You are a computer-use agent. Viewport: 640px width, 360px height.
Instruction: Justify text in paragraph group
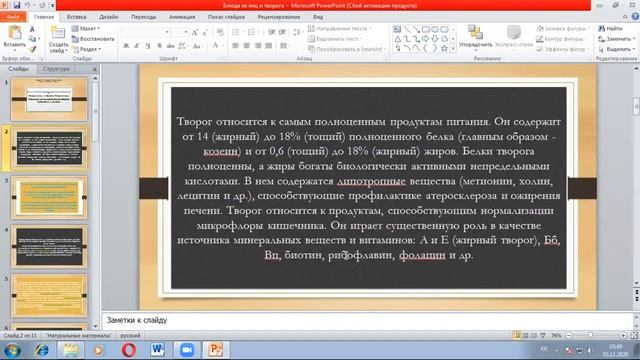coord(269,46)
